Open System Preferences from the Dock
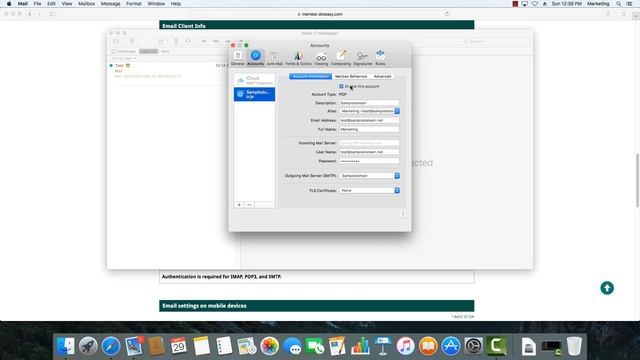 473,346
